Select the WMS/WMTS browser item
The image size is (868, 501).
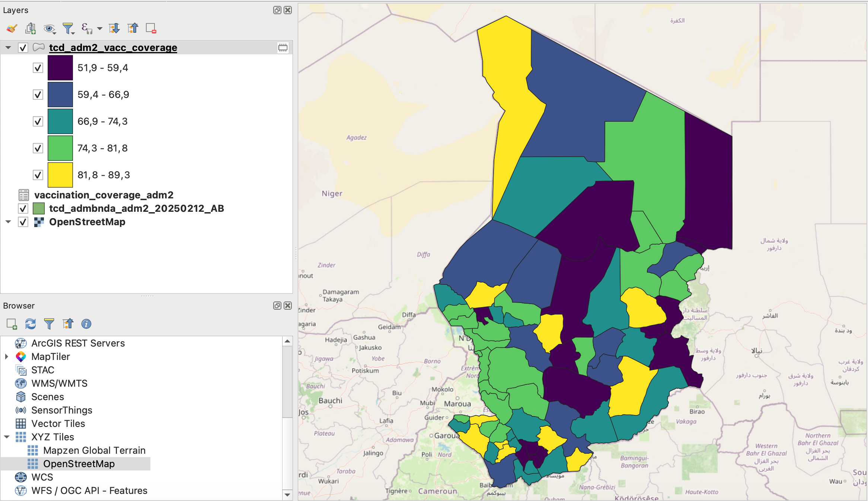pos(59,383)
